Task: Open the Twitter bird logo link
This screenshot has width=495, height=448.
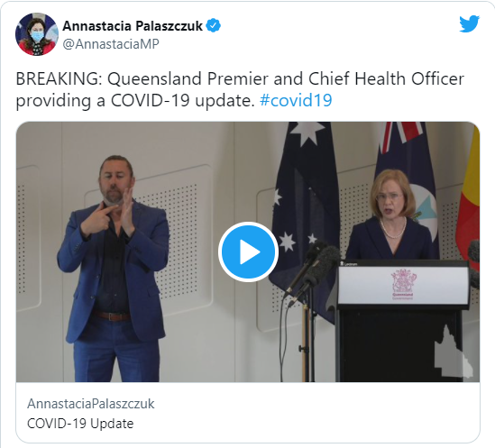Action: coord(469,23)
